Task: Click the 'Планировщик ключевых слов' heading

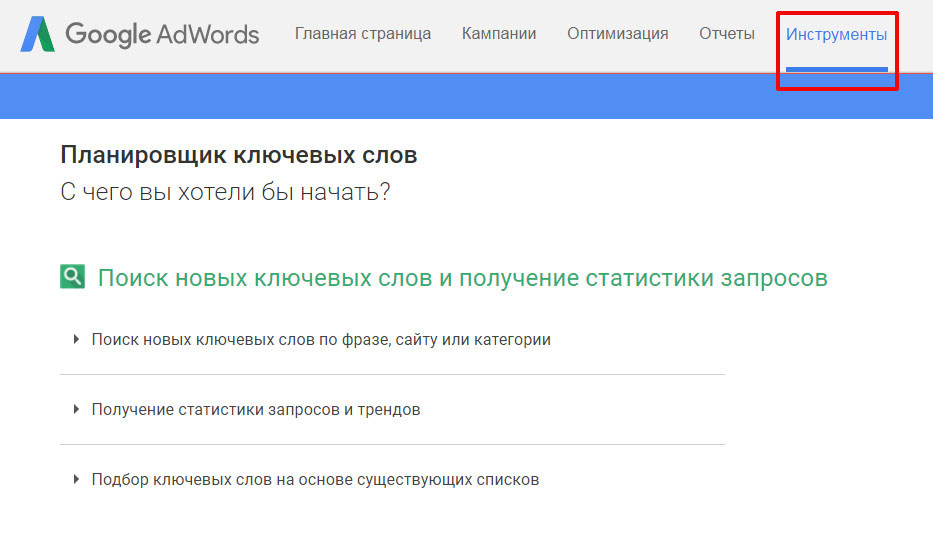Action: 239,155
